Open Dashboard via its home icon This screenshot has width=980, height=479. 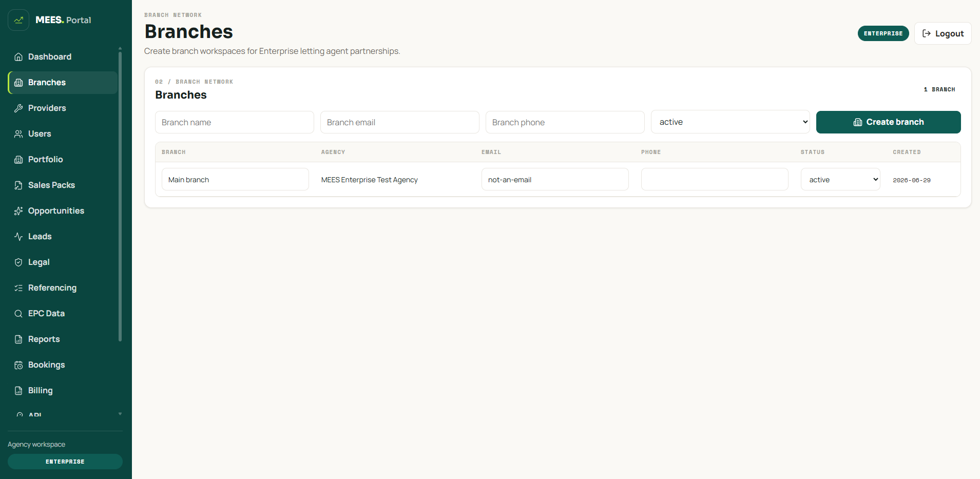pos(18,57)
